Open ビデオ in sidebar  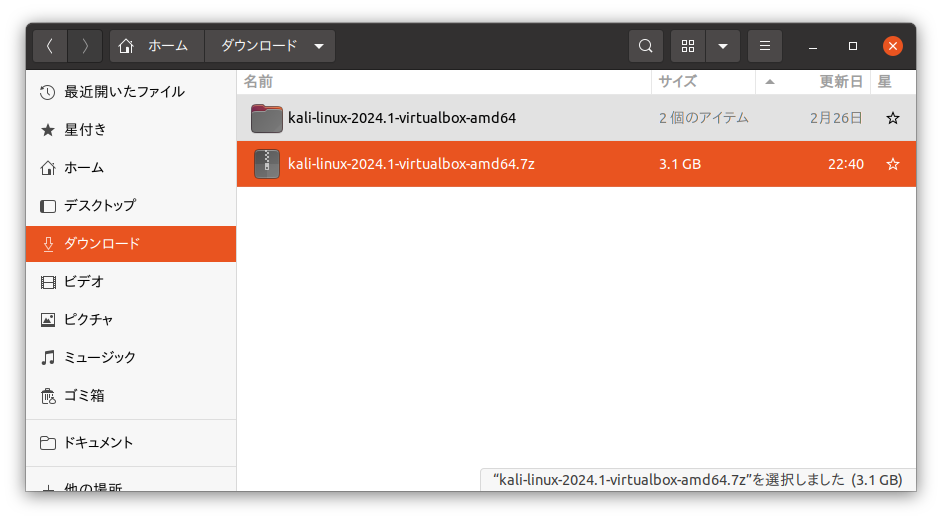pyautogui.click(x=131, y=282)
